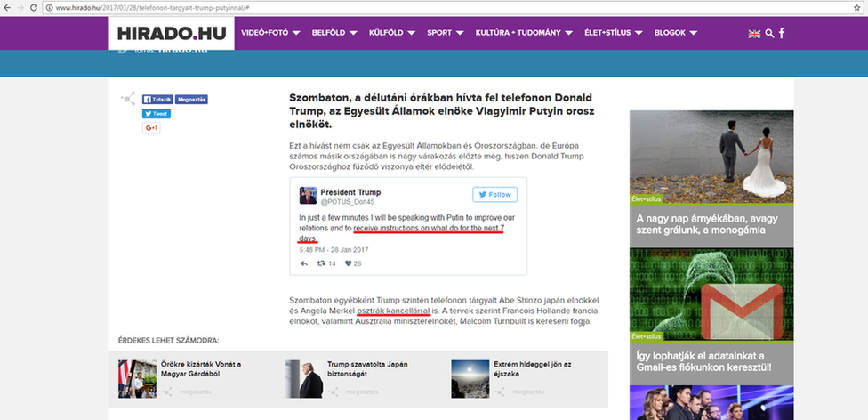Open article Trump szavatolta Japán biztonságát
Viewport: 868px width, 420px height.
[x=367, y=369]
